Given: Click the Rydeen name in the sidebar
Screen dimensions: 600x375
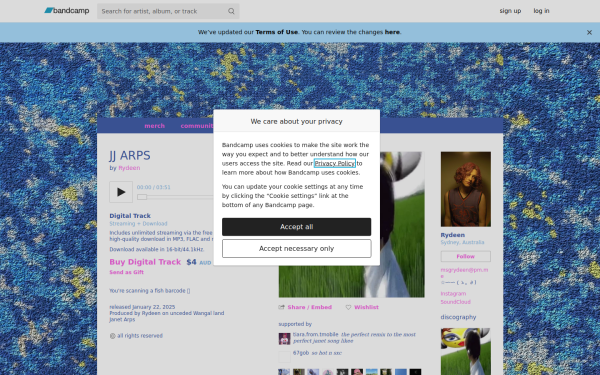Looking at the screenshot, I should [x=452, y=235].
